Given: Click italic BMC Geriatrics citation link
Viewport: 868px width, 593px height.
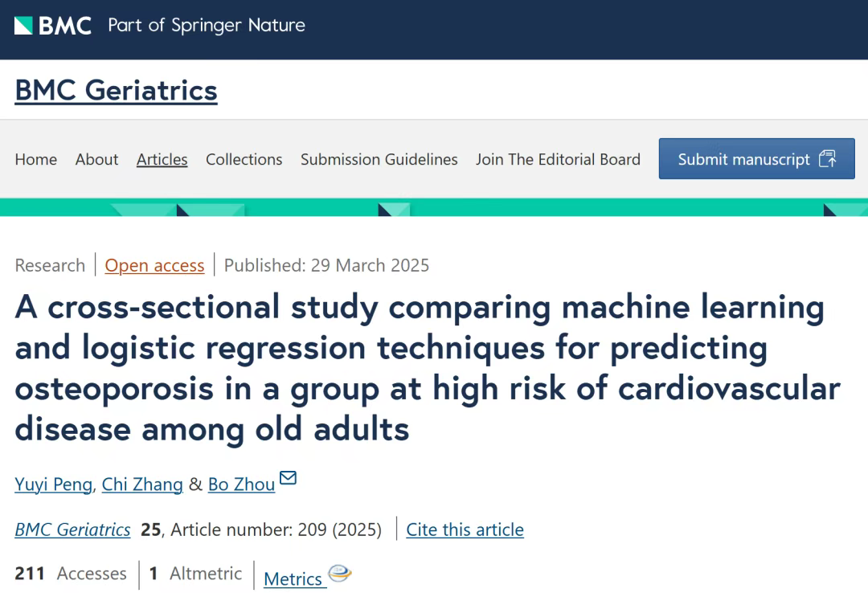Looking at the screenshot, I should (72, 530).
